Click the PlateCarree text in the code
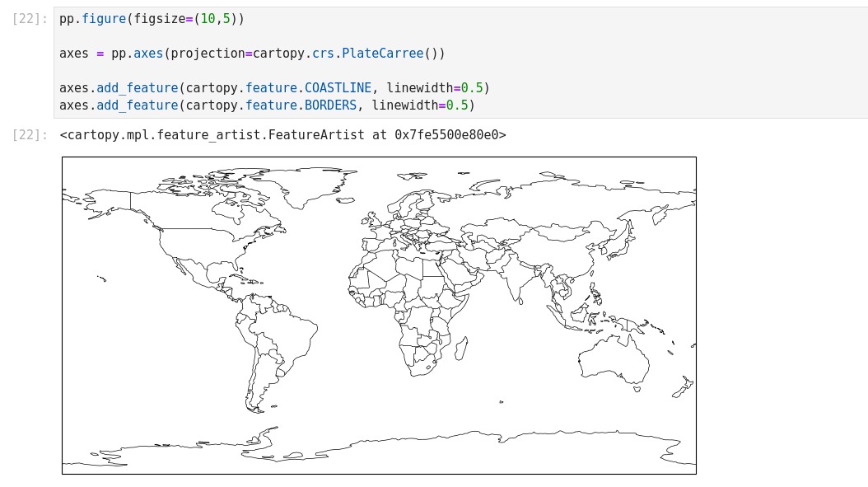 [382, 54]
